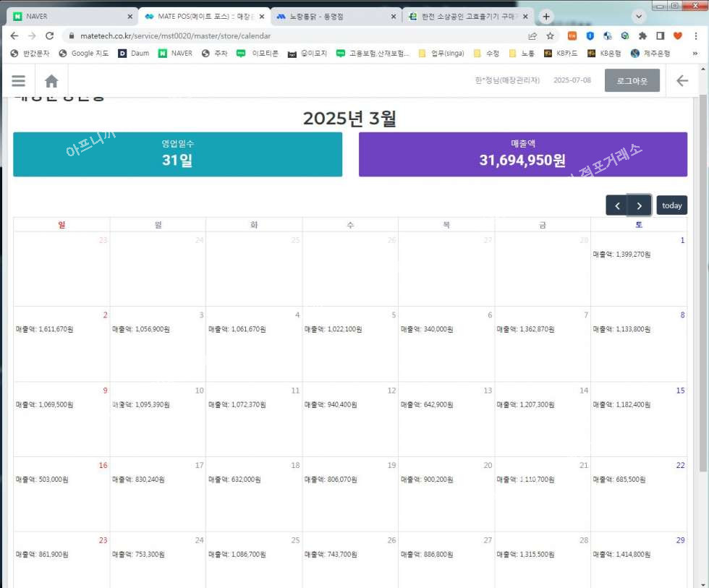The image size is (709, 588).
Task: Reload the current page
Action: click(49, 35)
